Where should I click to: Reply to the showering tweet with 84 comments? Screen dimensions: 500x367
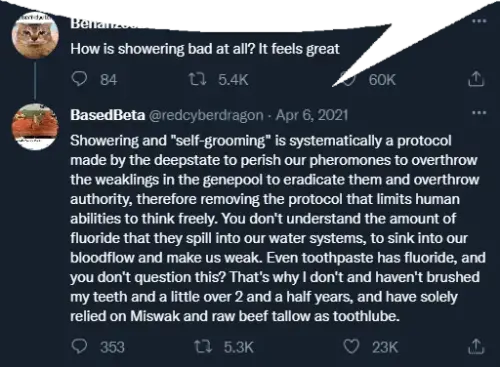tap(79, 79)
